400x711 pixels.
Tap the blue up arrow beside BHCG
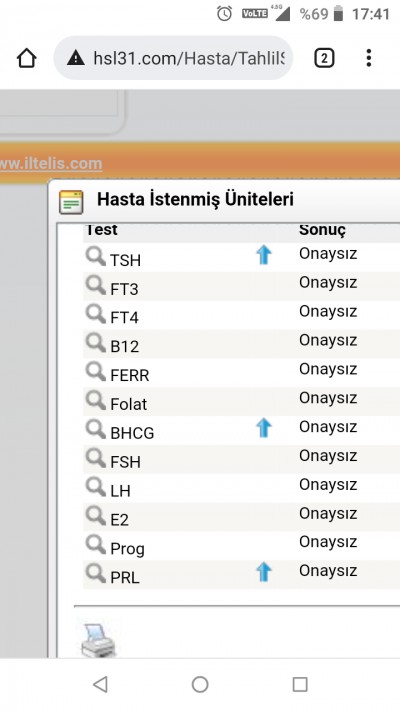[263, 428]
